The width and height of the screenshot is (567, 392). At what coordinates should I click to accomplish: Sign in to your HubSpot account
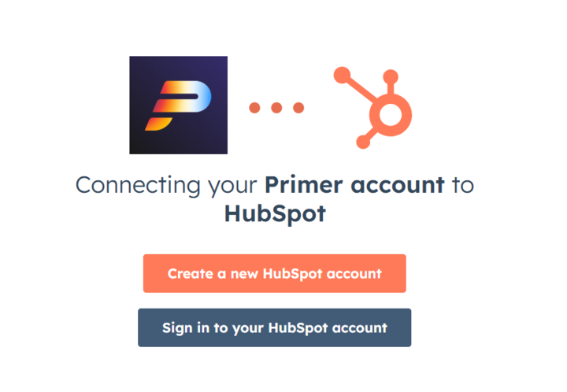coord(275,327)
